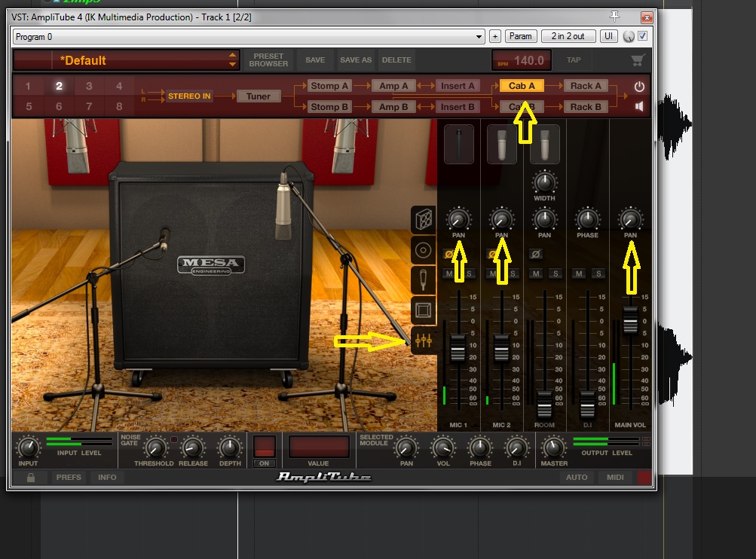This screenshot has width=756, height=559.
Task: Switch to the Rack B module
Action: (586, 107)
